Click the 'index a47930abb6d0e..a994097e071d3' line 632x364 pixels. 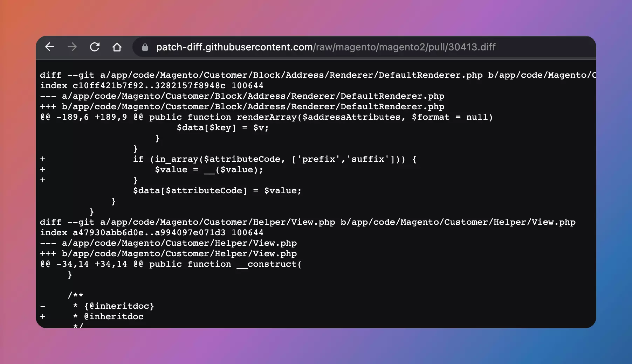(152, 232)
